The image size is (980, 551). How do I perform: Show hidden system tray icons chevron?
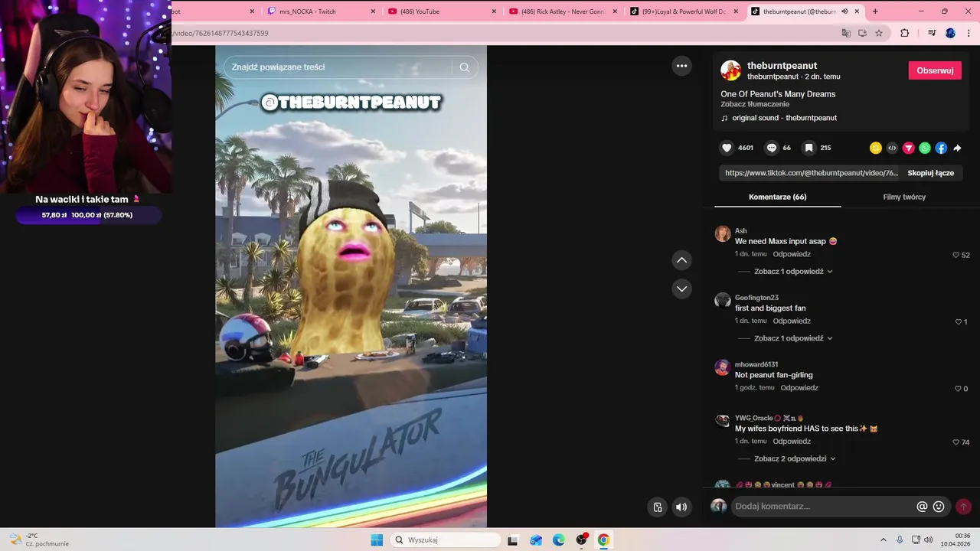(884, 540)
